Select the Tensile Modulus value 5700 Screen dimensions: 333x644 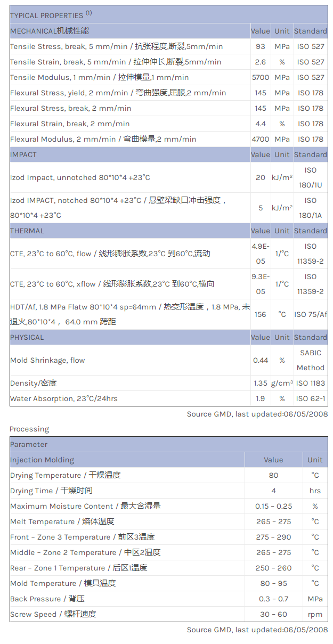pos(261,77)
